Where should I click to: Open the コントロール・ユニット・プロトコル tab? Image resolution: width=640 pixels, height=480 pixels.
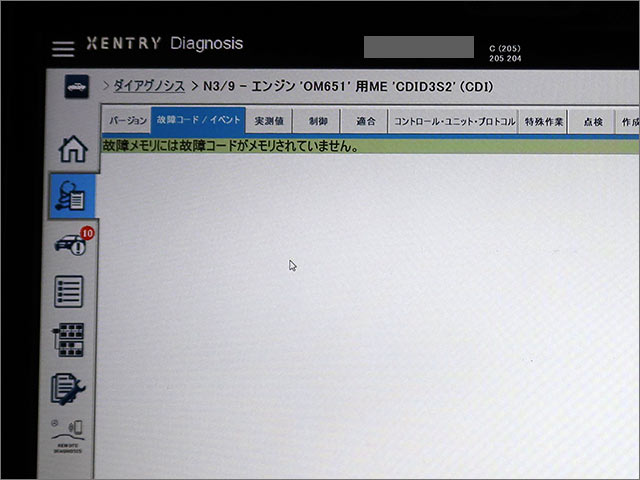point(453,122)
